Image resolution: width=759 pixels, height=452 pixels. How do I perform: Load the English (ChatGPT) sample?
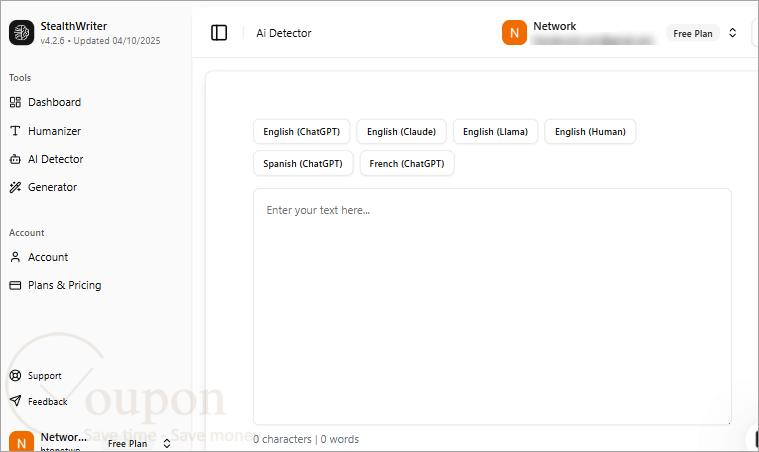[302, 132]
